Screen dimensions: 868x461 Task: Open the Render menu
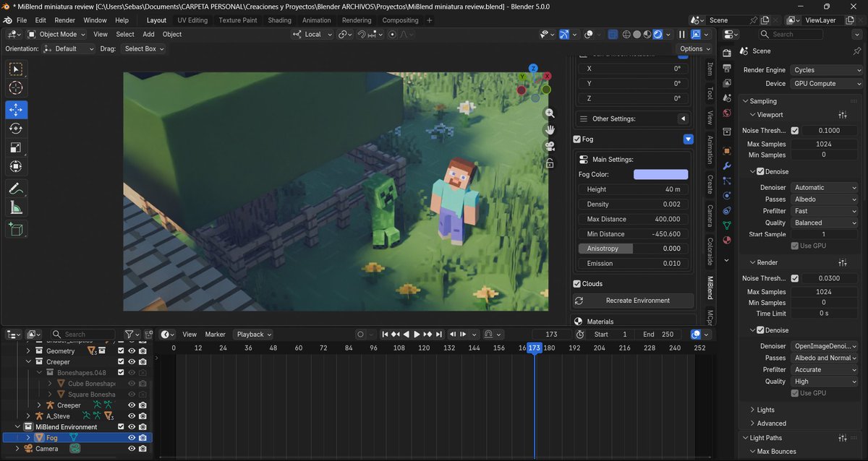(x=64, y=20)
